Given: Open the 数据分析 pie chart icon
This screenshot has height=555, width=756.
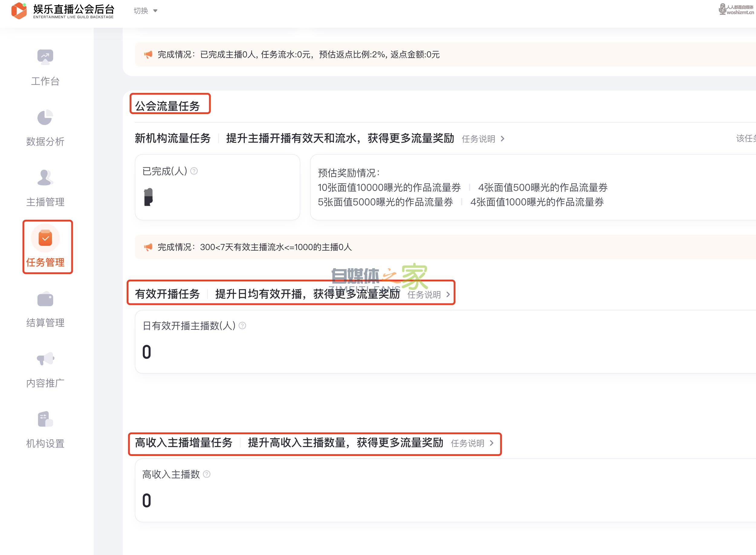Looking at the screenshot, I should [45, 117].
